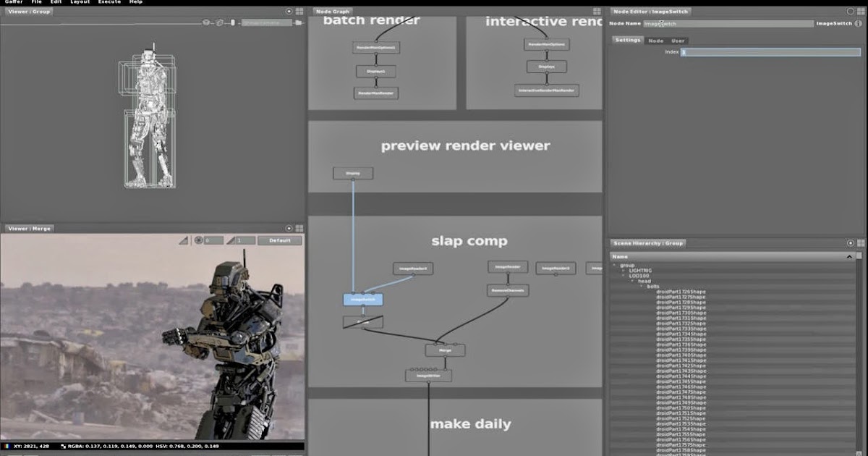The height and width of the screenshot is (456, 868).
Task: Click the gamma ramp icon in Merge viewer
Action: [230, 240]
